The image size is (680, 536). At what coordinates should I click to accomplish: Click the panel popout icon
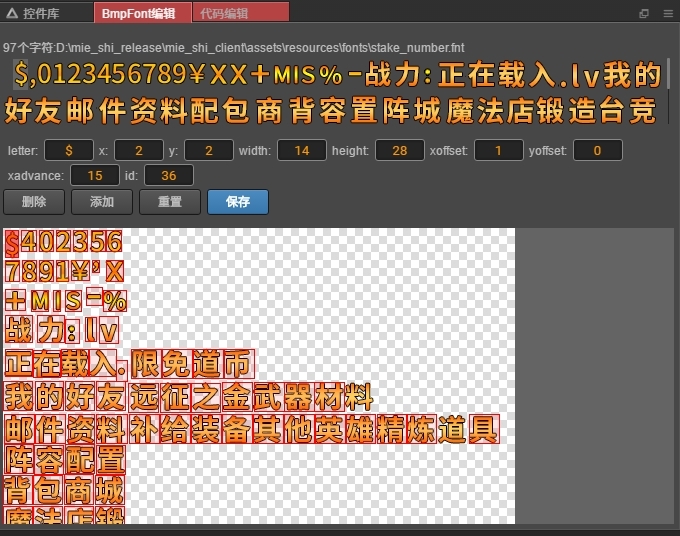[644, 13]
